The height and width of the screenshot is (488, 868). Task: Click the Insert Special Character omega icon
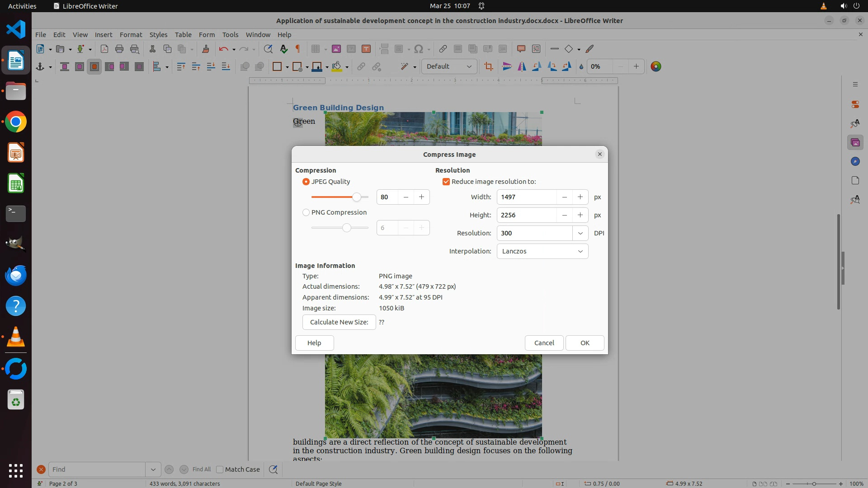[x=419, y=49]
